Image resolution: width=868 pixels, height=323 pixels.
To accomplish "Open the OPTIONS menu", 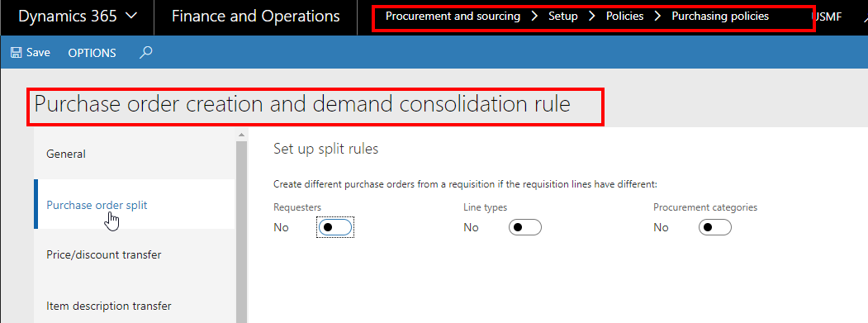I will [92, 53].
